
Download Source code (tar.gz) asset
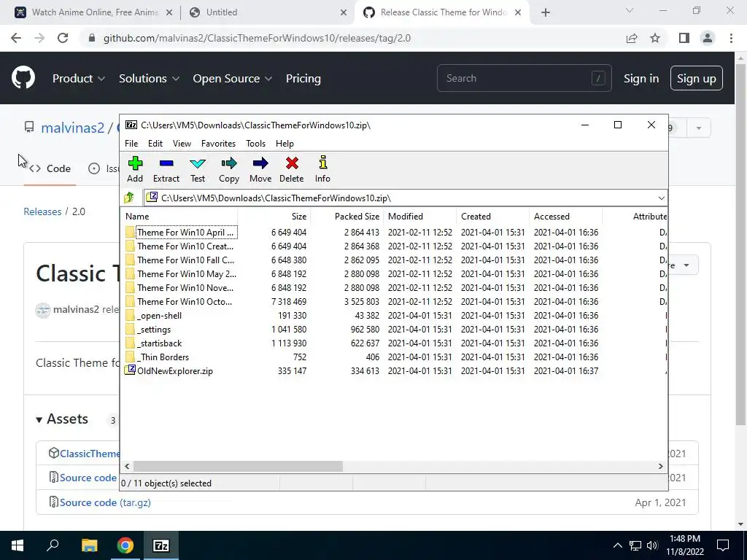point(105,502)
